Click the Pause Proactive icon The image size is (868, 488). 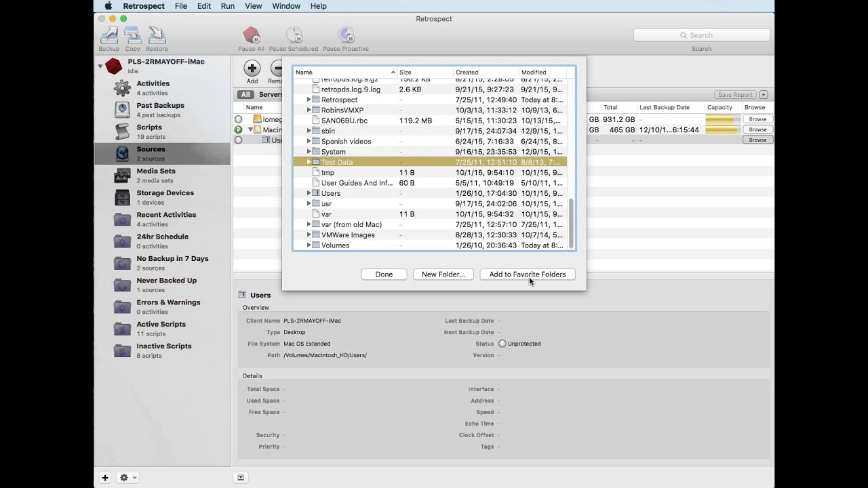click(346, 35)
